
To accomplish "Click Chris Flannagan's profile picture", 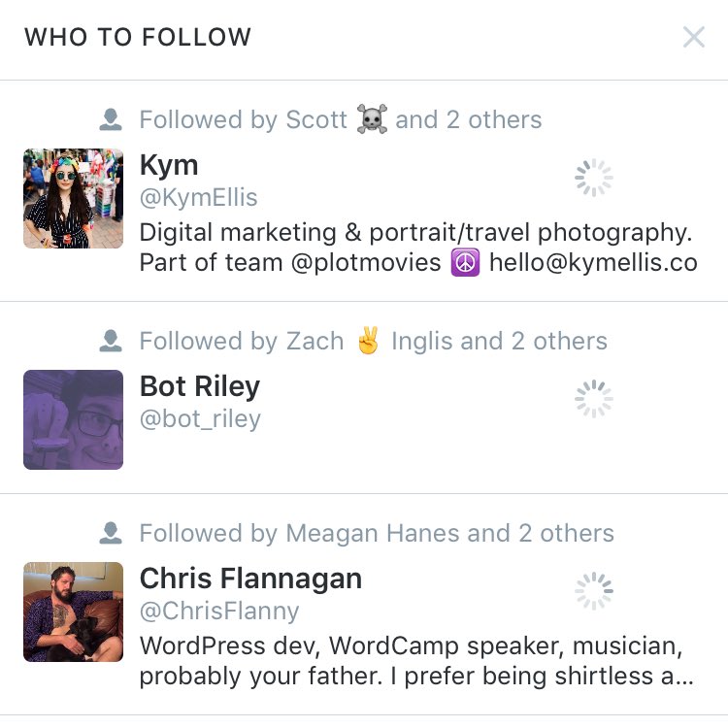I will (x=74, y=612).
